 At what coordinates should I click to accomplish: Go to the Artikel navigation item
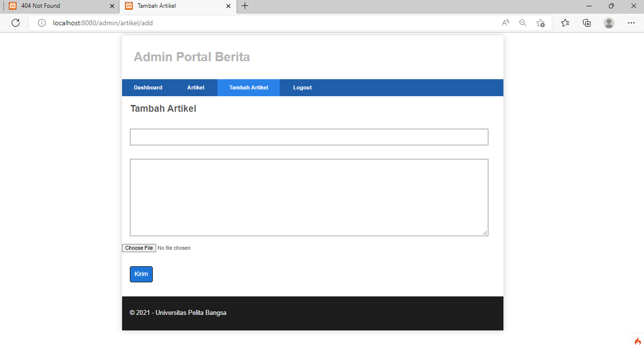(196, 87)
